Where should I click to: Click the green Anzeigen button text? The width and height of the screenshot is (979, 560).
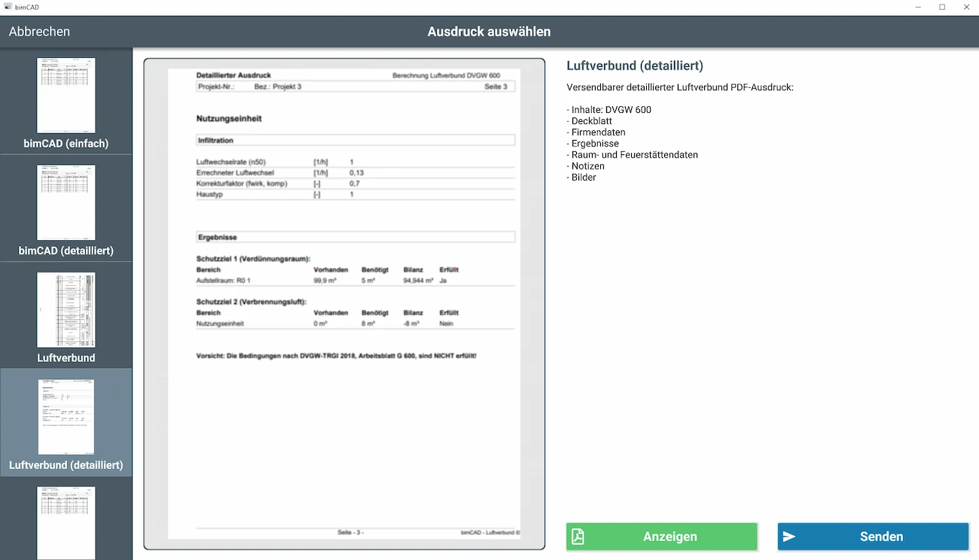[x=669, y=537]
